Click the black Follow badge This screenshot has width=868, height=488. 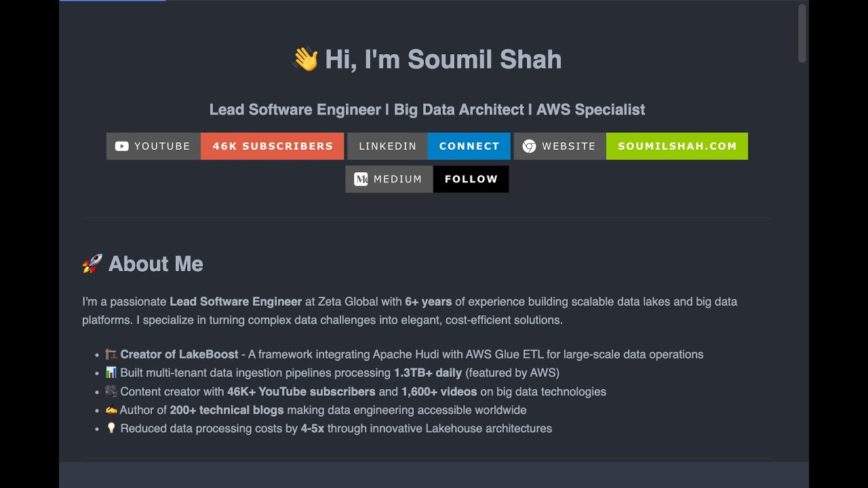coord(471,179)
